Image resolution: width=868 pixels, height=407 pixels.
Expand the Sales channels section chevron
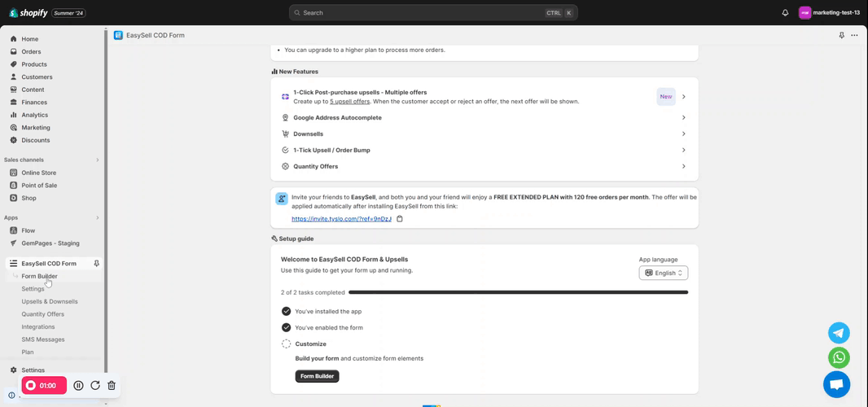coord(98,160)
